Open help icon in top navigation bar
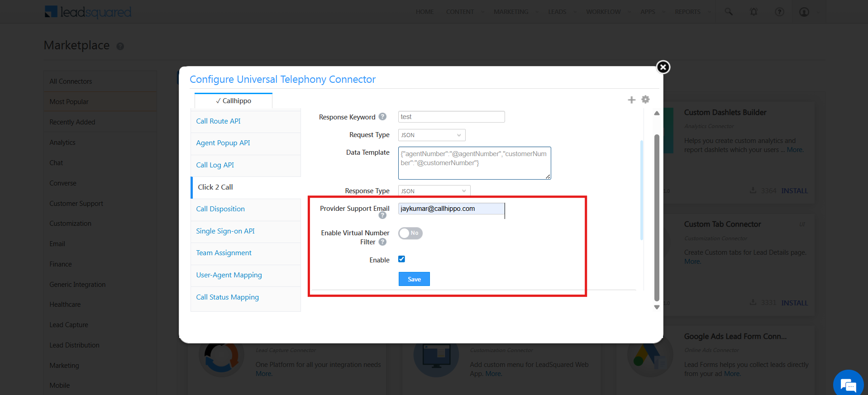The height and width of the screenshot is (395, 868). [779, 12]
